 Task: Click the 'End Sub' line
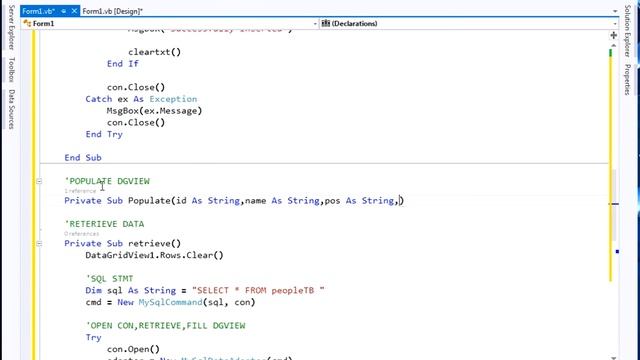click(83, 158)
